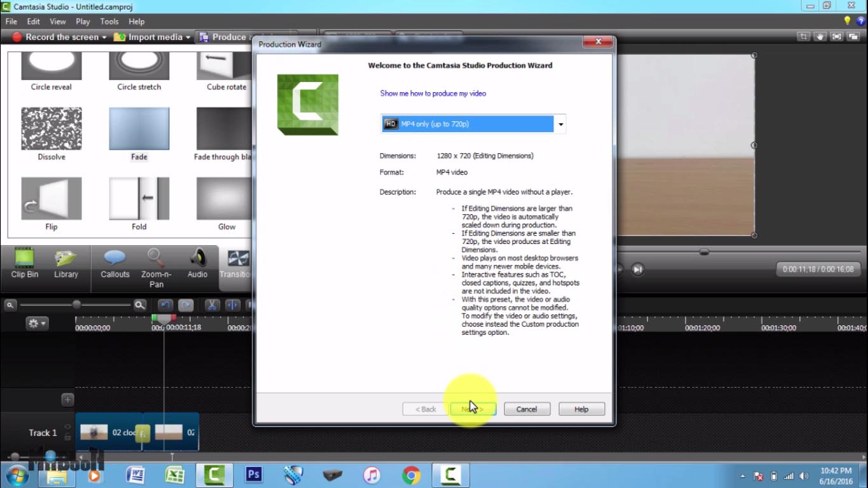Open the Clip Bin panel
Screen dimensions: 868x488
pos(25,263)
